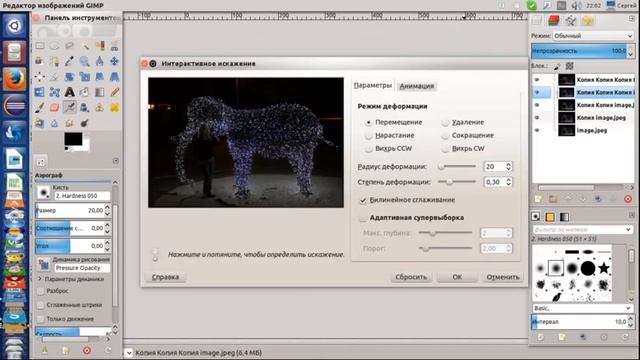Click the Сбросить reset button

[411, 277]
